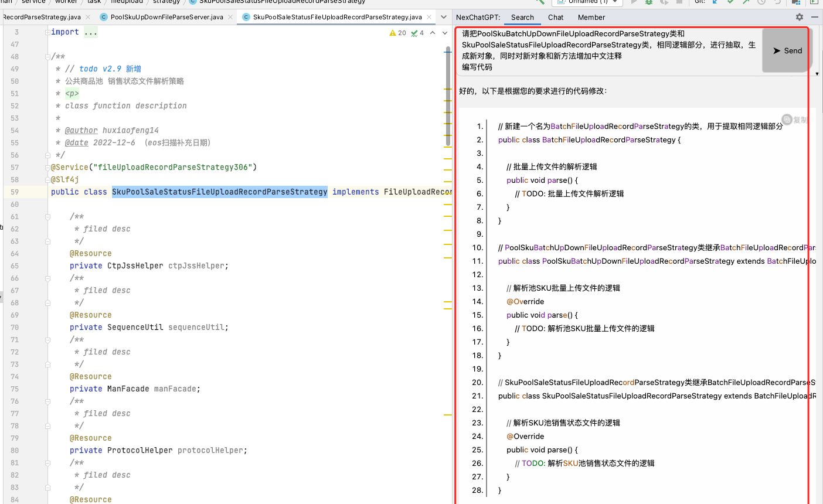Click the '<p>' tag in the Javadoc
Image resolution: width=823 pixels, height=504 pixels.
pyautogui.click(x=72, y=94)
